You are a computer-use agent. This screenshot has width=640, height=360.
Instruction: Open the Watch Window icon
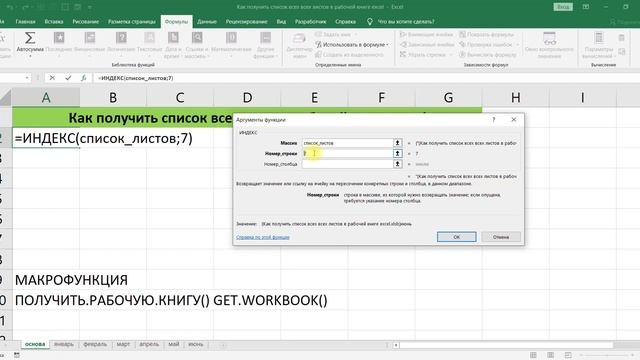click(x=549, y=39)
